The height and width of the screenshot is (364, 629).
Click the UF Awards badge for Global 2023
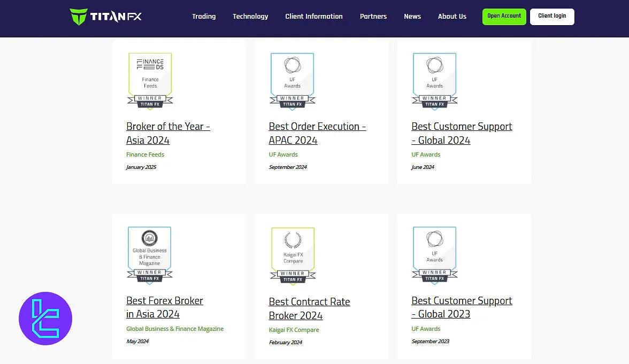(x=434, y=255)
